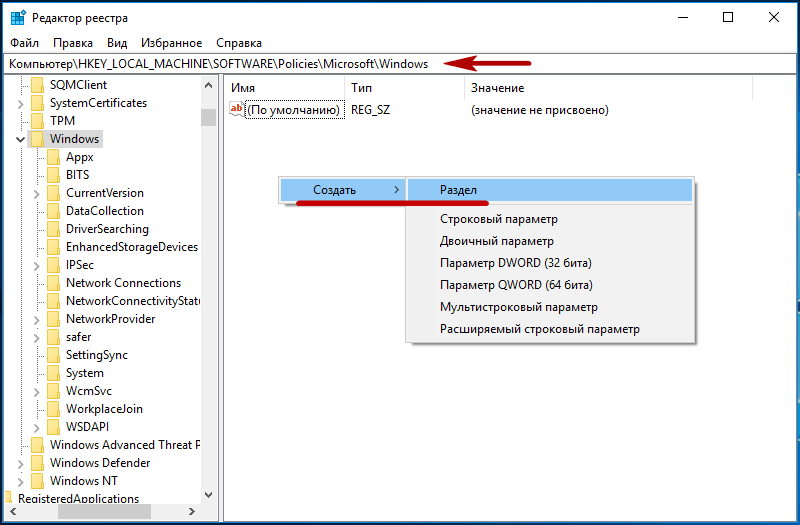This screenshot has width=800, height=525.
Task: Click the ab string value icon
Action: point(237,109)
